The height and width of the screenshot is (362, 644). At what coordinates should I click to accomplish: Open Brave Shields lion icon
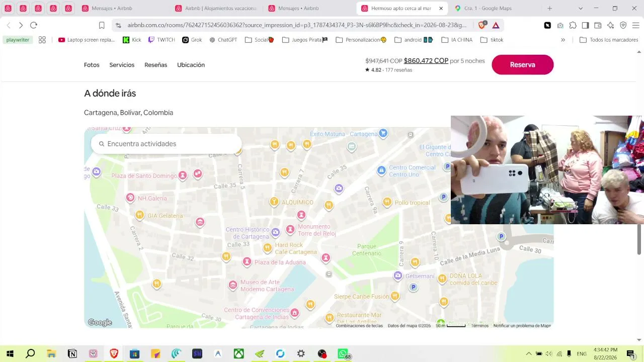coord(482,25)
